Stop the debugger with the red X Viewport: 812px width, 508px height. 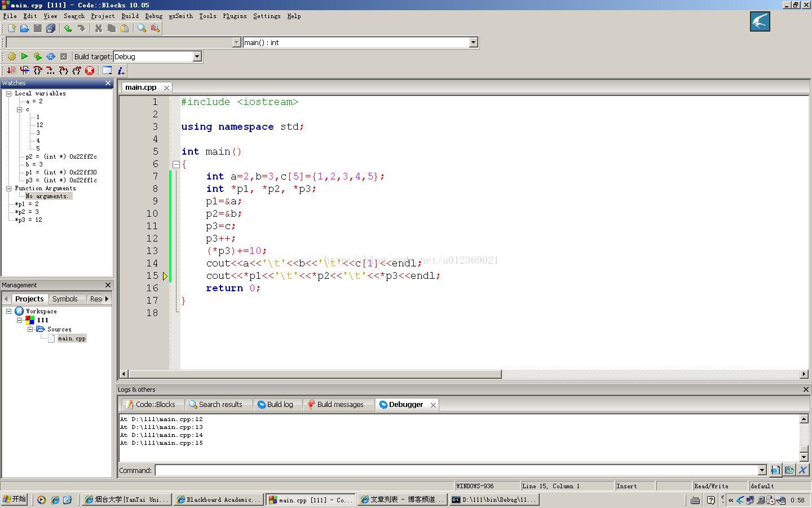(90, 71)
